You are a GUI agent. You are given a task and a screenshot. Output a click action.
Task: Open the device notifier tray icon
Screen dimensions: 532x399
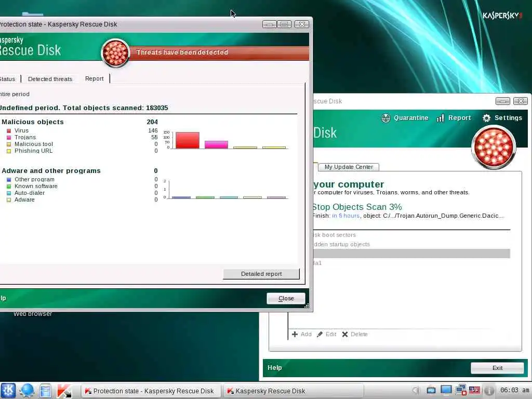[x=431, y=391]
